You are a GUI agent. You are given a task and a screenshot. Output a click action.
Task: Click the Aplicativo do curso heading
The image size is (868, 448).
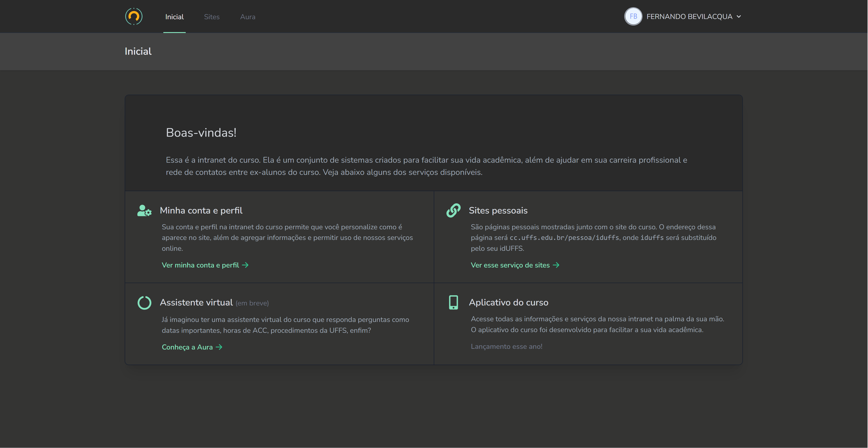pyautogui.click(x=509, y=303)
